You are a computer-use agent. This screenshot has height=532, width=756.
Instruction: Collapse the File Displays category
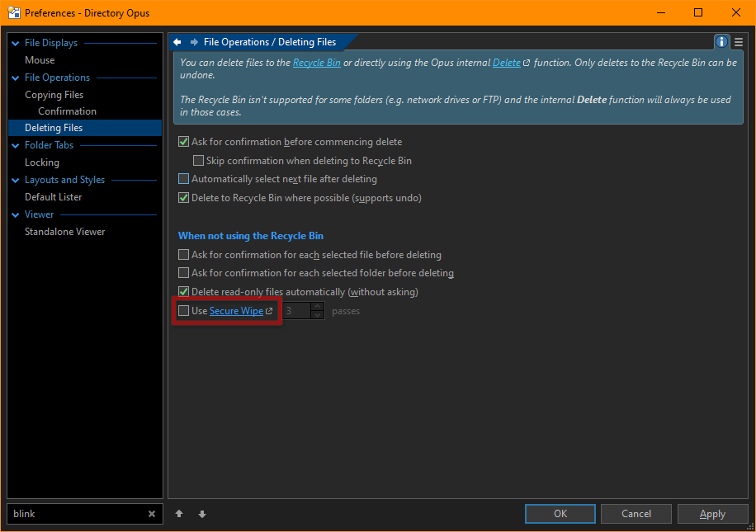point(16,44)
